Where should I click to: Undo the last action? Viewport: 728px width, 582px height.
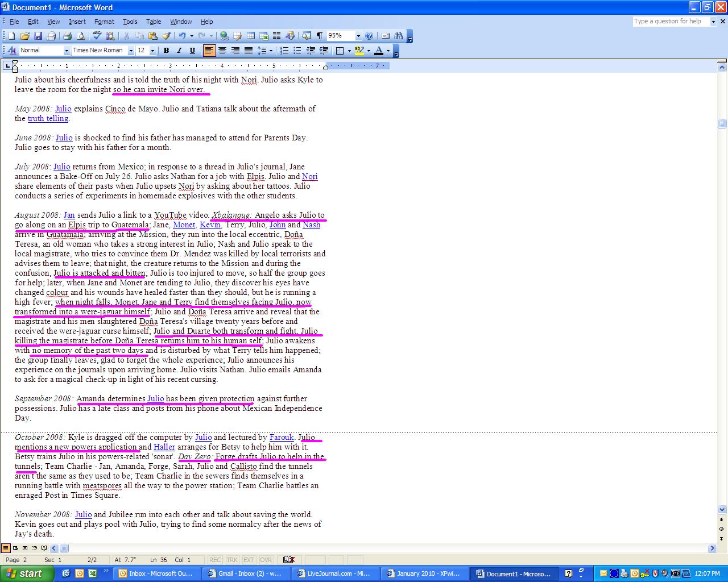[182, 36]
